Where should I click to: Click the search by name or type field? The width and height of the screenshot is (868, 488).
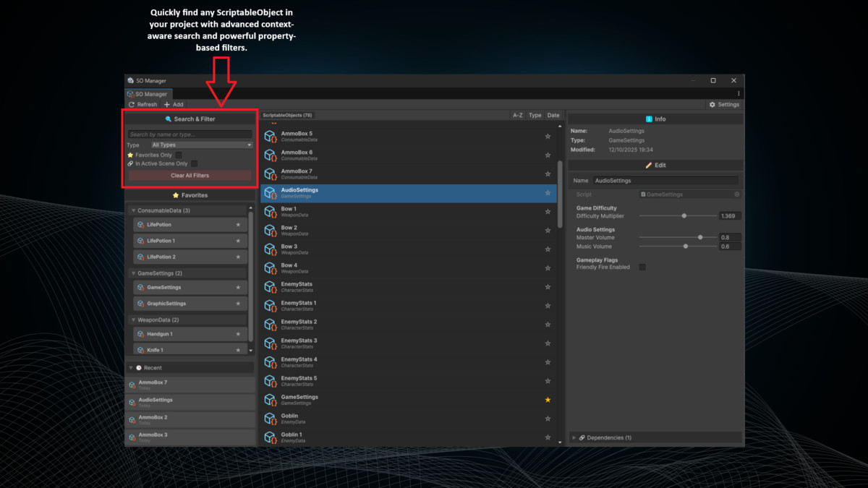point(190,134)
